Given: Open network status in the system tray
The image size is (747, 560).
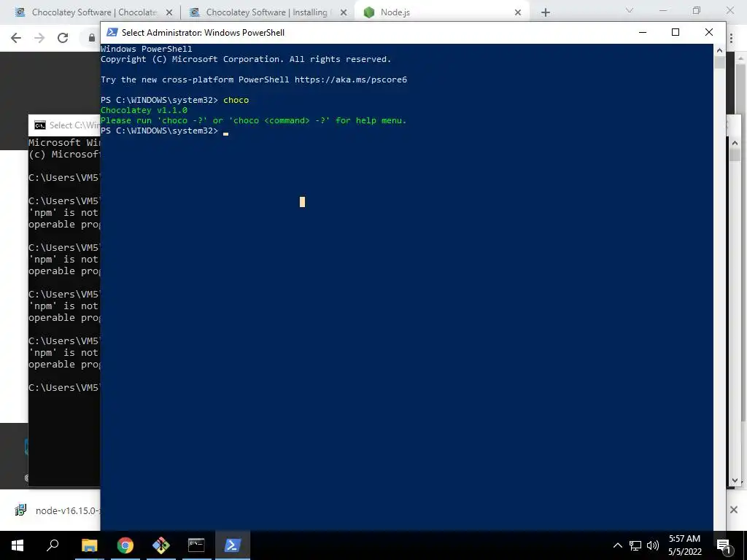Looking at the screenshot, I should pyautogui.click(x=635, y=545).
